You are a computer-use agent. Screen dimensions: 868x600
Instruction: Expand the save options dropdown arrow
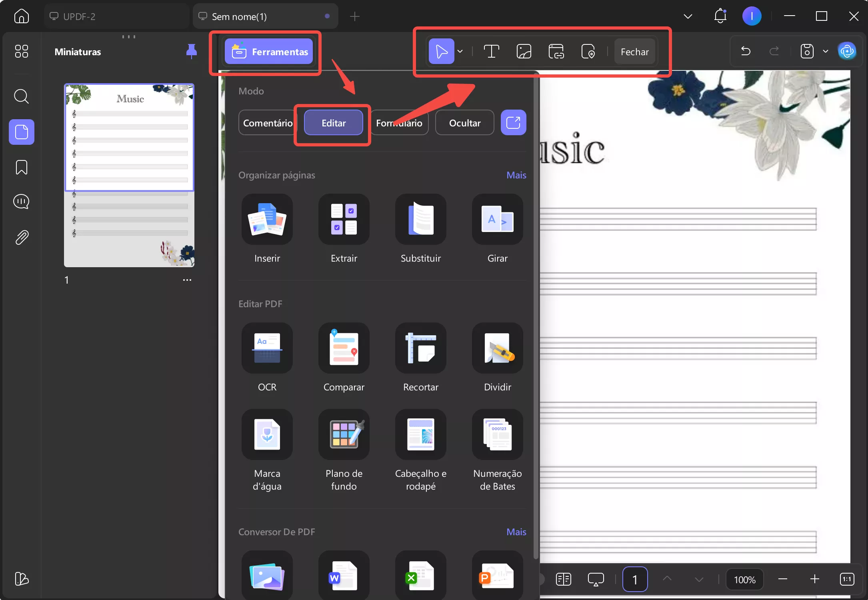pos(825,52)
